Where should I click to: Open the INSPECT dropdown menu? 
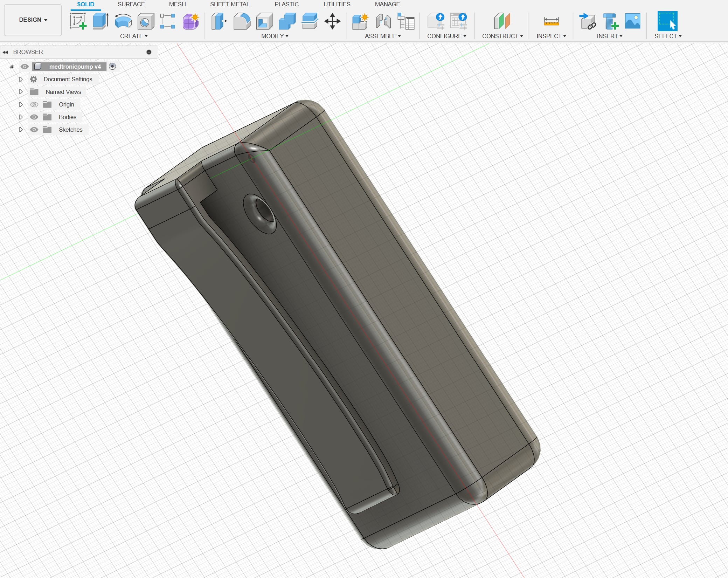(x=551, y=36)
